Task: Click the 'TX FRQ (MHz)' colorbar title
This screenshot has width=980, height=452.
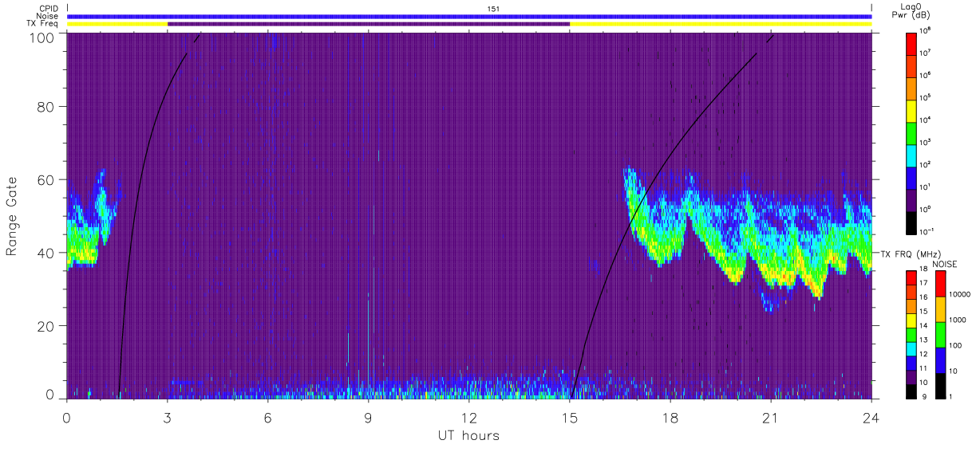Action: coord(910,254)
